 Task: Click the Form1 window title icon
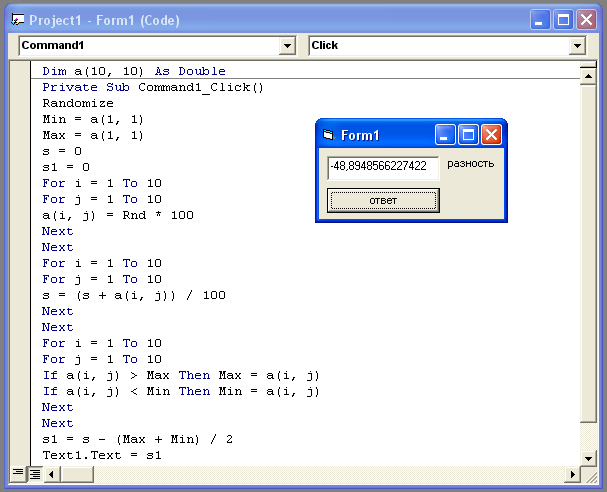(x=328, y=135)
